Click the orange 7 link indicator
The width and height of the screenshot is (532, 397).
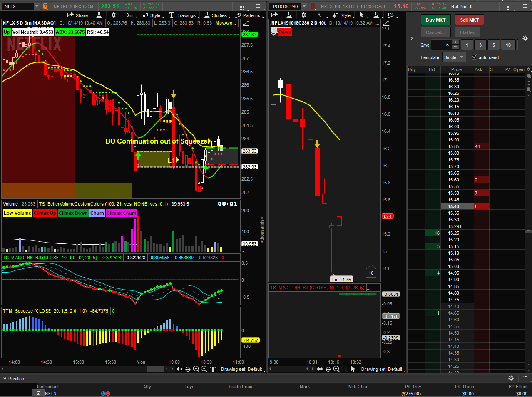[x=45, y=6]
